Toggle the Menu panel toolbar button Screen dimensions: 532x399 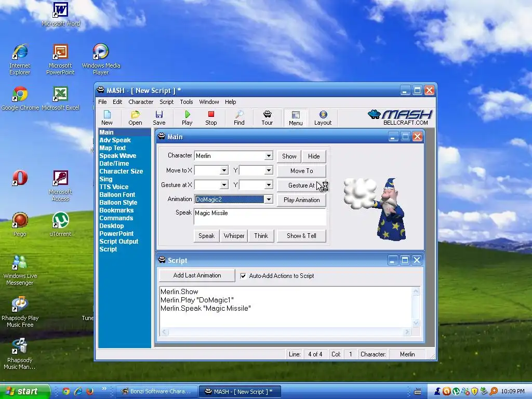click(x=296, y=118)
